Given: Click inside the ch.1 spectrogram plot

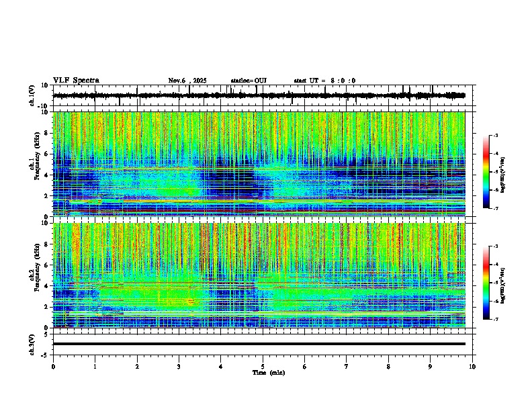Looking at the screenshot, I should click(259, 164).
